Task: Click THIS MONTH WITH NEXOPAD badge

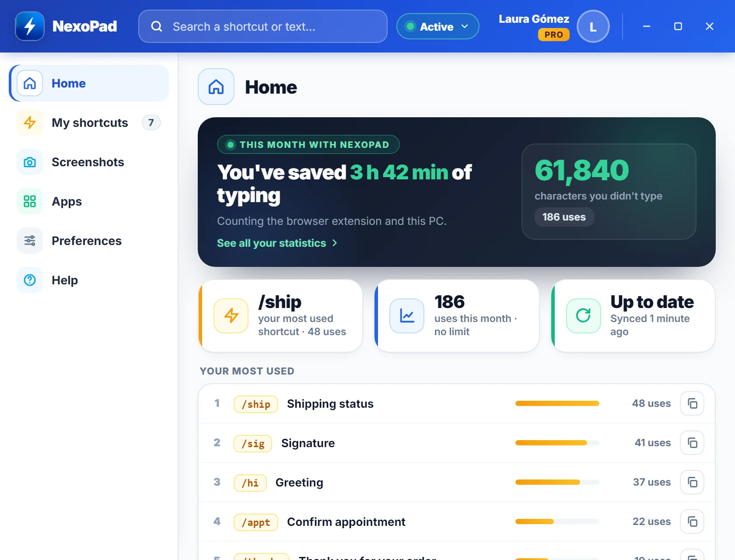Action: 308,145
